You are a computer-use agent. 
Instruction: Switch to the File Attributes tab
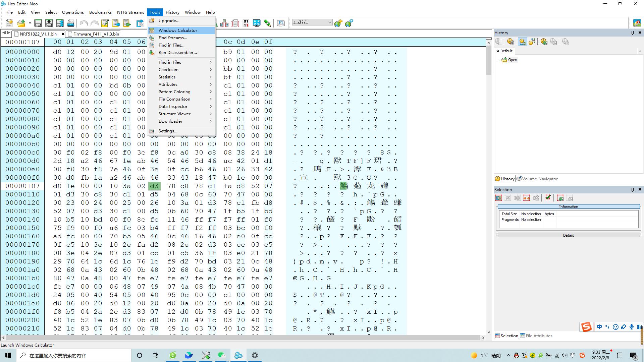tap(536, 336)
